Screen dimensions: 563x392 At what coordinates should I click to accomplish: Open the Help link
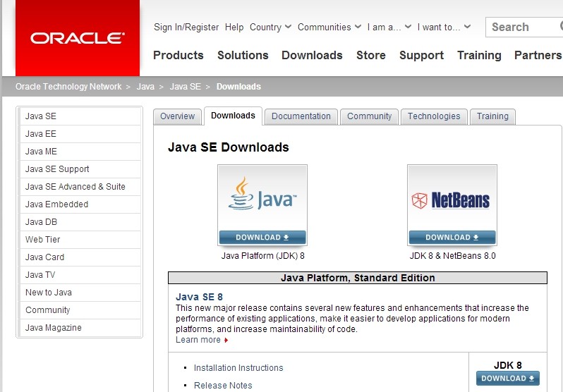[234, 27]
